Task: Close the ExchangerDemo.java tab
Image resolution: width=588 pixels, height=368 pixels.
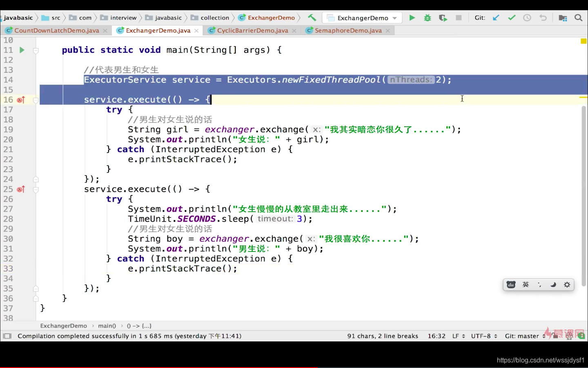Action: point(197,31)
